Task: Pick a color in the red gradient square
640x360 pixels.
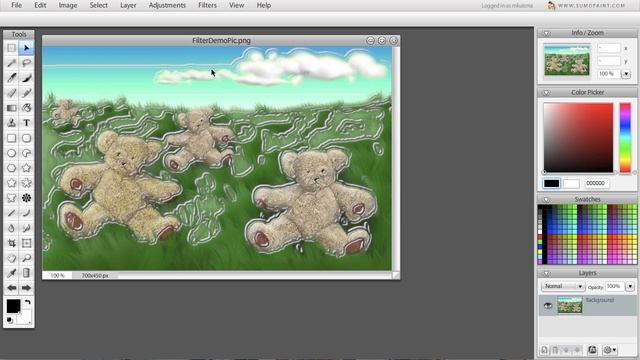Action: (x=578, y=138)
